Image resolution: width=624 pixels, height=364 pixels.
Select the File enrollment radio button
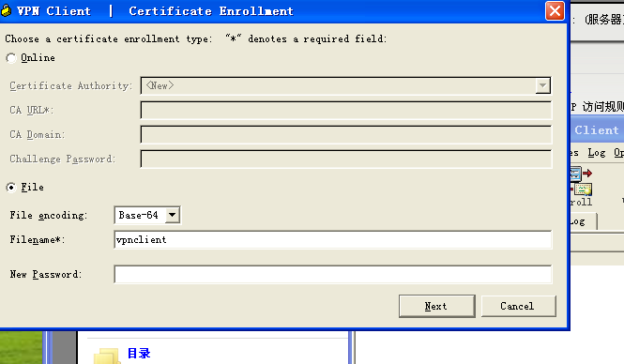(11, 187)
